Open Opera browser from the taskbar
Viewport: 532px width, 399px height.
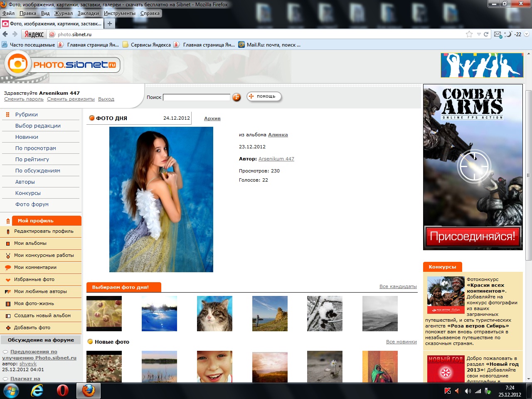63,391
